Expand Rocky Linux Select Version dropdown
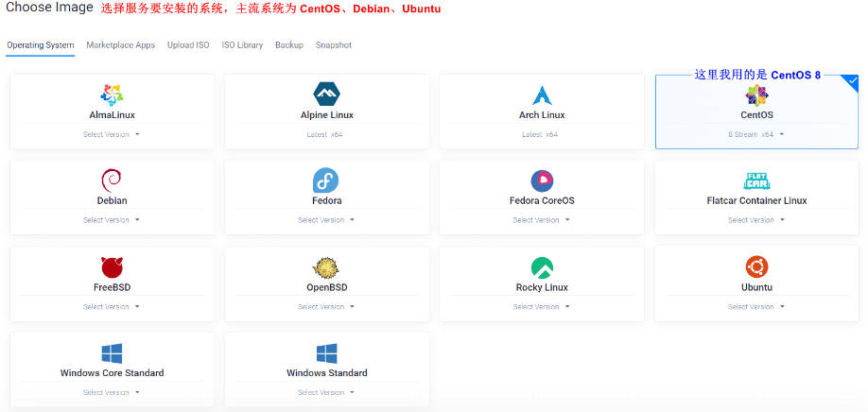 click(541, 307)
